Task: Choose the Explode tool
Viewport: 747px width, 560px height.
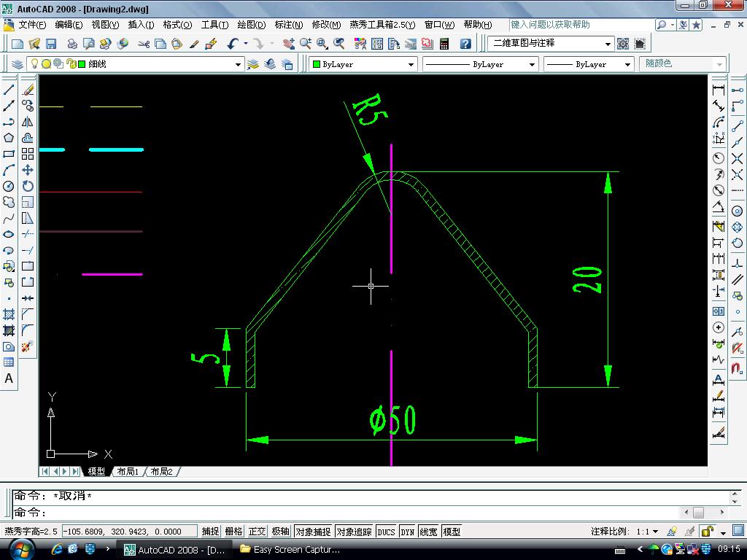Action: 28,346
